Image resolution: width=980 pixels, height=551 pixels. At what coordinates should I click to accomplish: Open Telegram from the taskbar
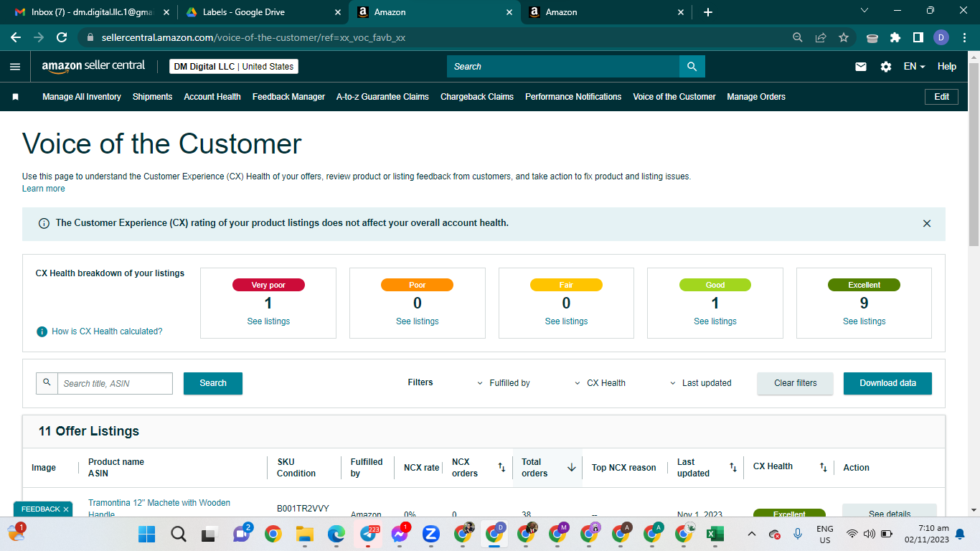pos(369,534)
